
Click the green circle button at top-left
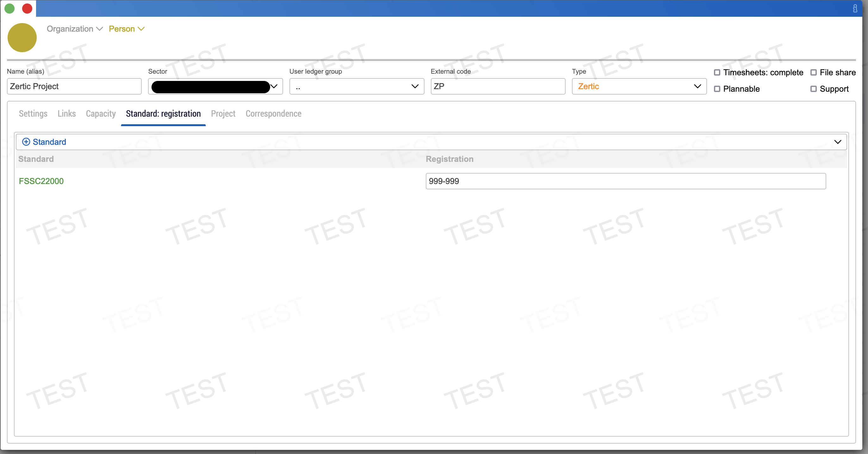pos(9,8)
